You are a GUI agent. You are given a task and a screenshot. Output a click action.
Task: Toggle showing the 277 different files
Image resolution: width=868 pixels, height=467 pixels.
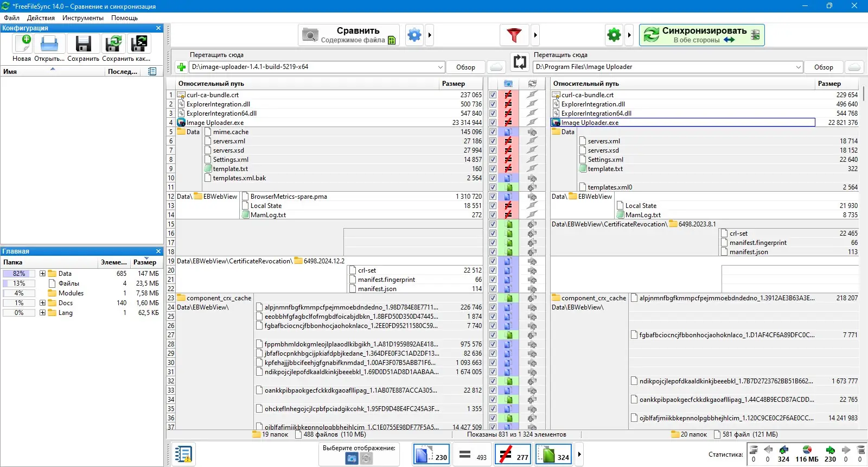click(x=514, y=455)
